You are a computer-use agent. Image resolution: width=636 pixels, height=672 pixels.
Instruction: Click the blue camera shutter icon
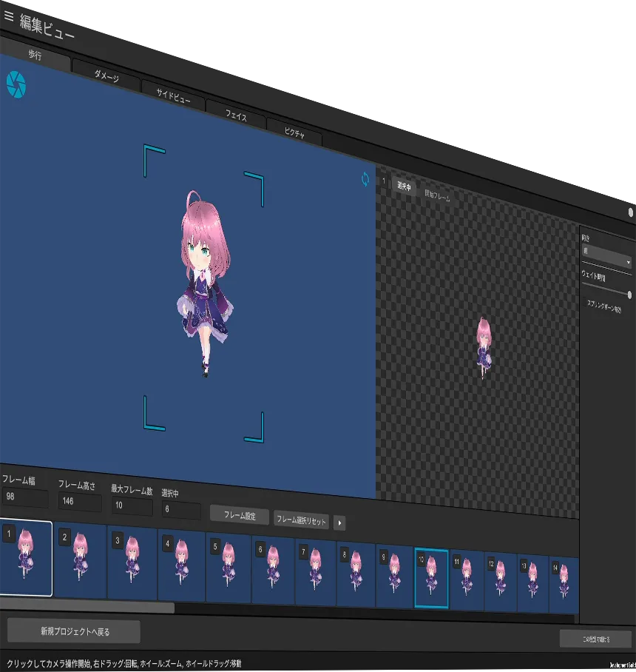(16, 84)
